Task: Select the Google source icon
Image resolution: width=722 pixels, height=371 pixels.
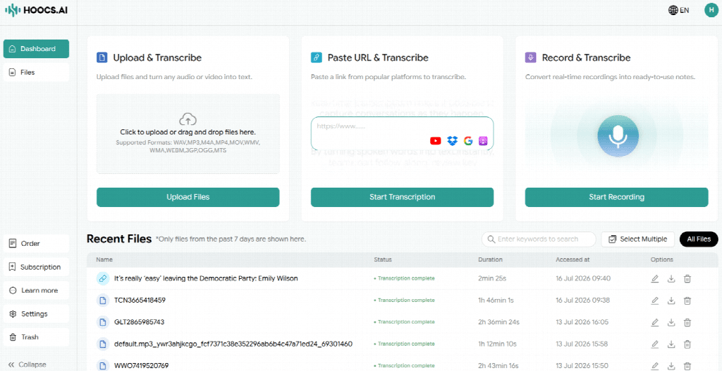Action: click(x=468, y=141)
